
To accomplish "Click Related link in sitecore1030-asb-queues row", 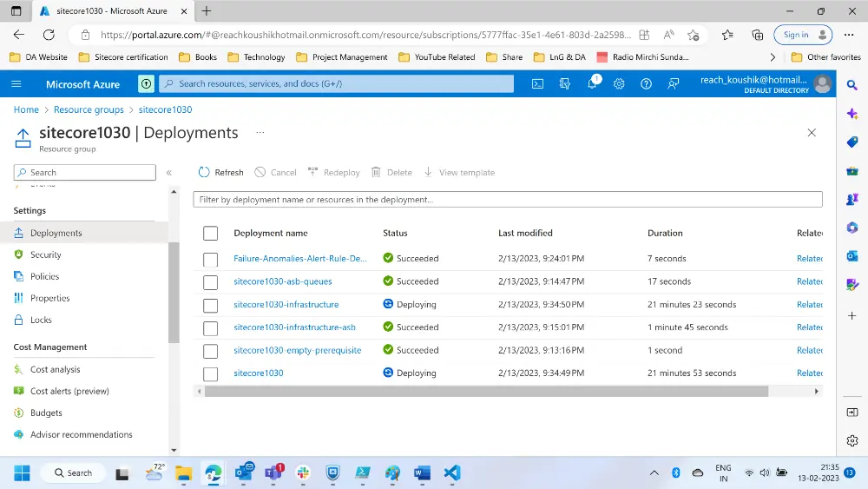I will (x=809, y=281).
